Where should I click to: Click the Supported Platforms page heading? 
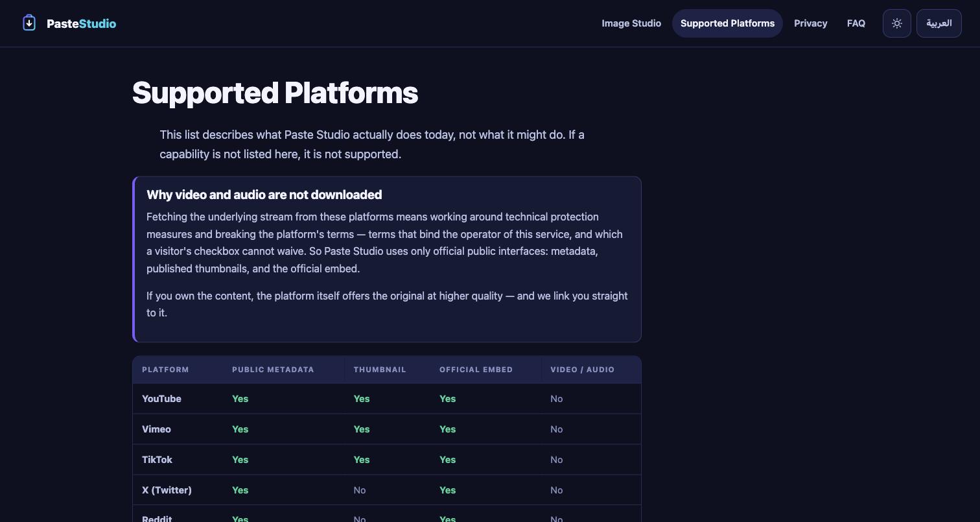pyautogui.click(x=275, y=93)
